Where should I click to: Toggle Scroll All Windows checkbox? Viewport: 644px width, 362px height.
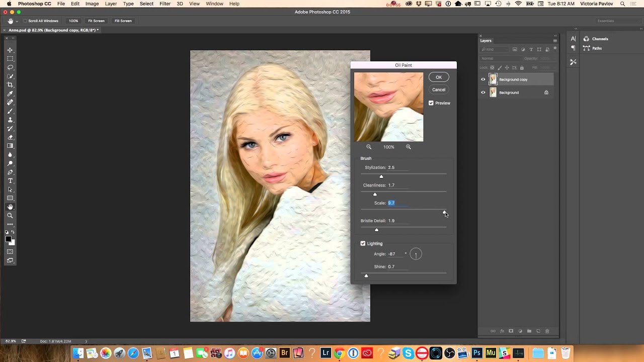[x=25, y=21]
